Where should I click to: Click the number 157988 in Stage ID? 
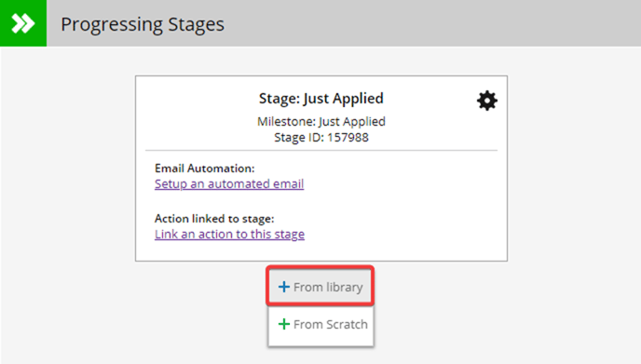[348, 137]
